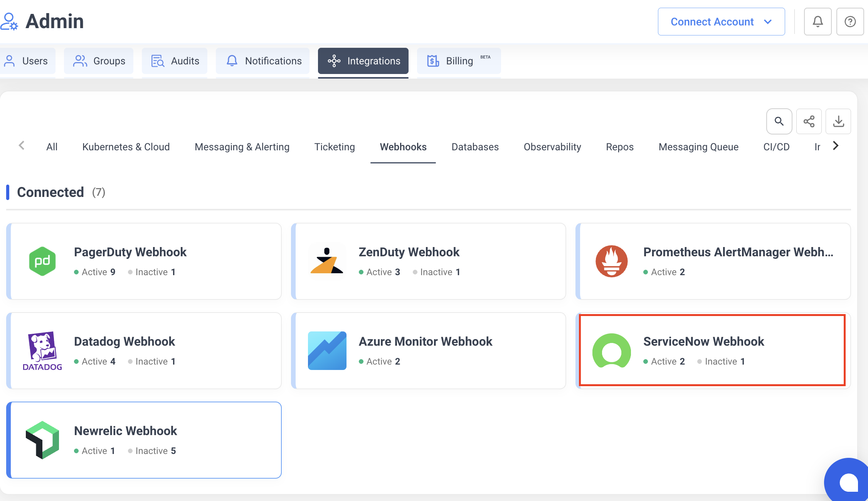Image resolution: width=868 pixels, height=501 pixels.
Task: Open the Connect Account dropdown
Action: pyautogui.click(x=721, y=22)
